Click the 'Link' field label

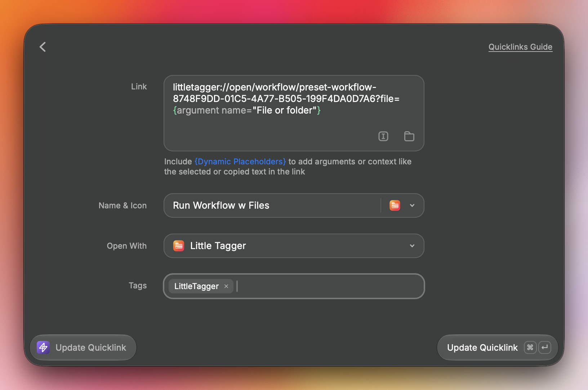(x=139, y=87)
